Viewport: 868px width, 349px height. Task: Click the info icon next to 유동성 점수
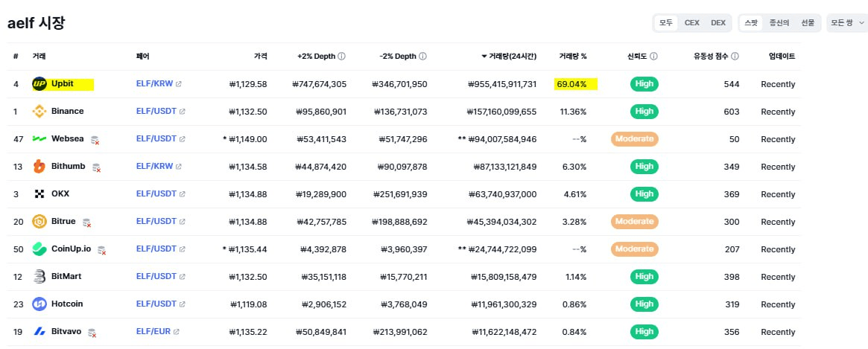point(735,57)
